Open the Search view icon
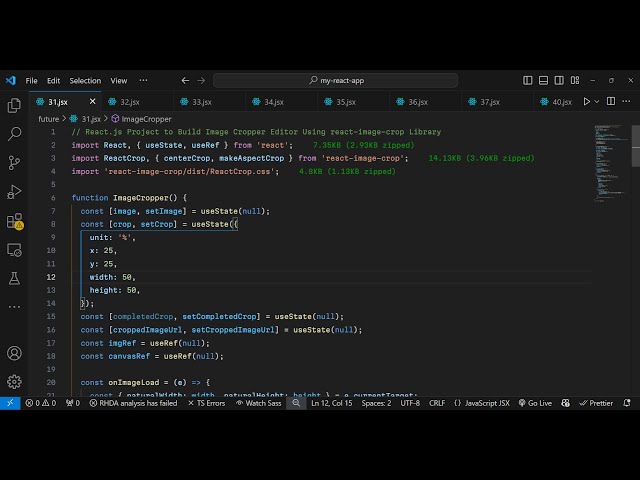This screenshot has width=640, height=480. (14, 133)
